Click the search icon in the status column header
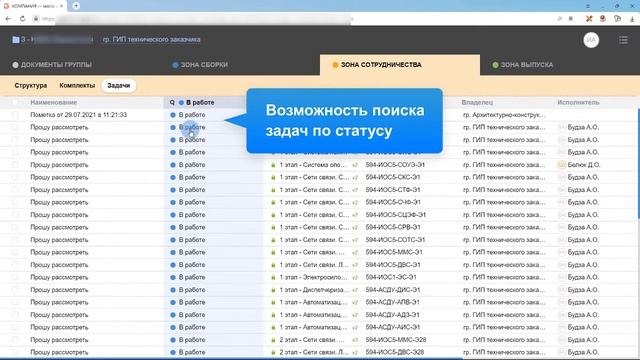This screenshot has height=360, width=640. (x=172, y=102)
